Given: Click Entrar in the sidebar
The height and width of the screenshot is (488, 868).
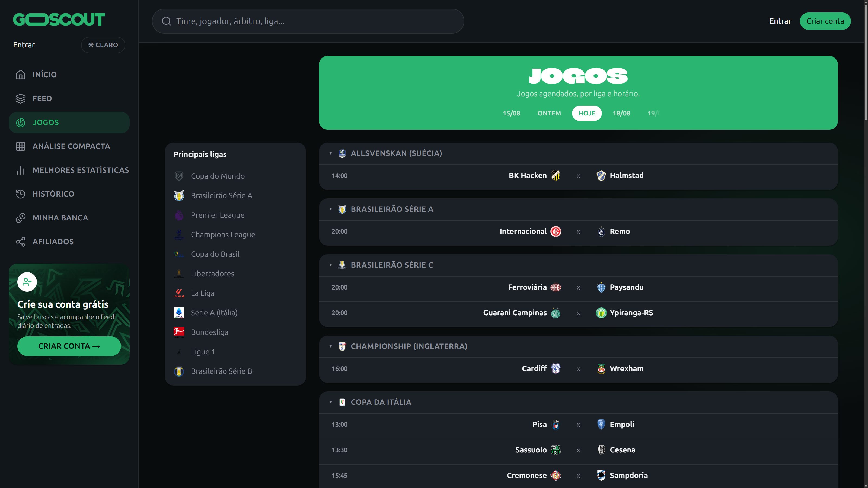Looking at the screenshot, I should pos(24,45).
